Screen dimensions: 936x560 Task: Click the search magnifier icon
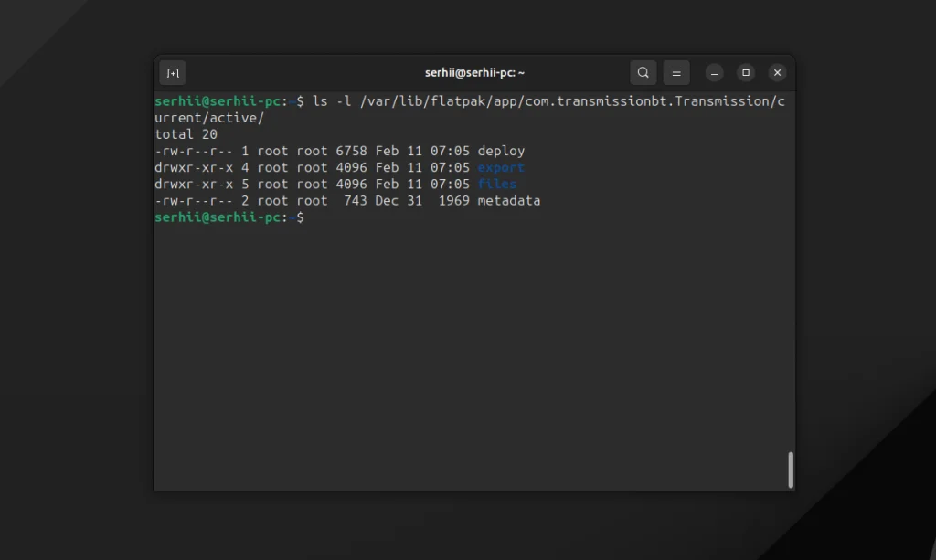click(643, 73)
